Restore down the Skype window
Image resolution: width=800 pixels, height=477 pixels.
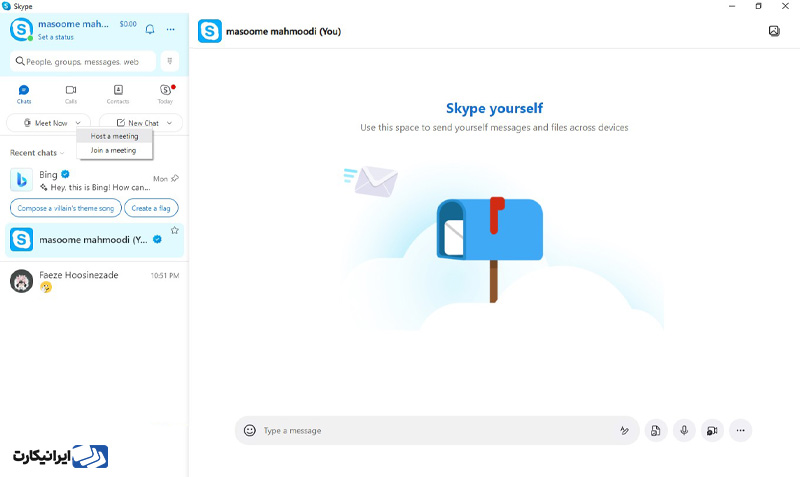759,6
